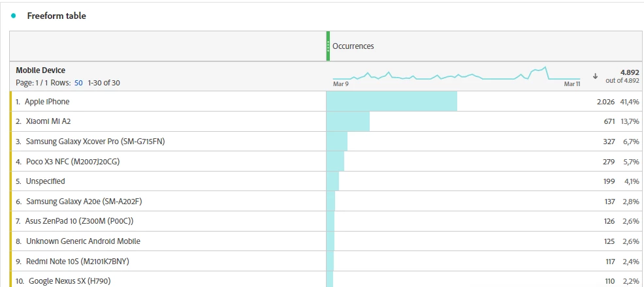The height and width of the screenshot is (287, 644).
Task: Click the 671 occurrences cell
Action: (609, 121)
